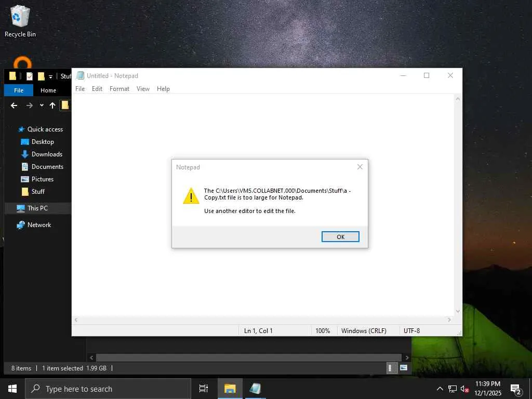Click 'Use another editor to edit the file.' text
This screenshot has width=532, height=399.
pos(250,211)
